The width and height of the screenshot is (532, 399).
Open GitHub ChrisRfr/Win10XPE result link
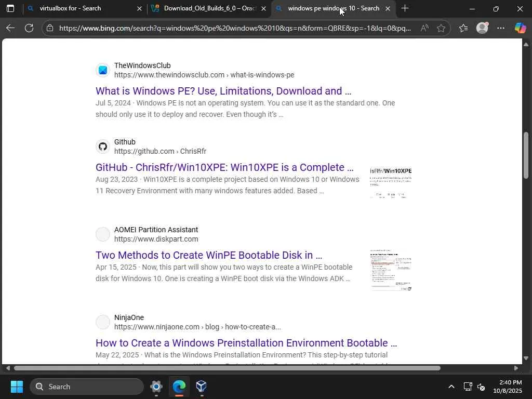point(224,167)
